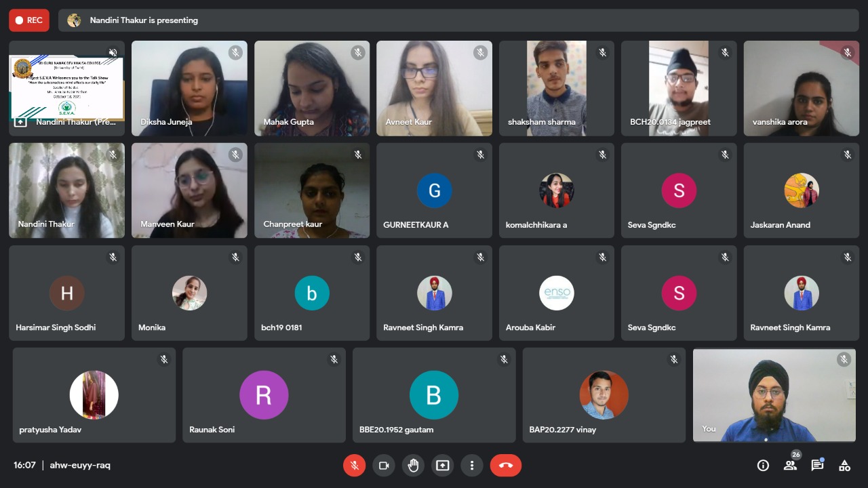Open the three-dot more options menu
The height and width of the screenshot is (488, 868).
(472, 466)
